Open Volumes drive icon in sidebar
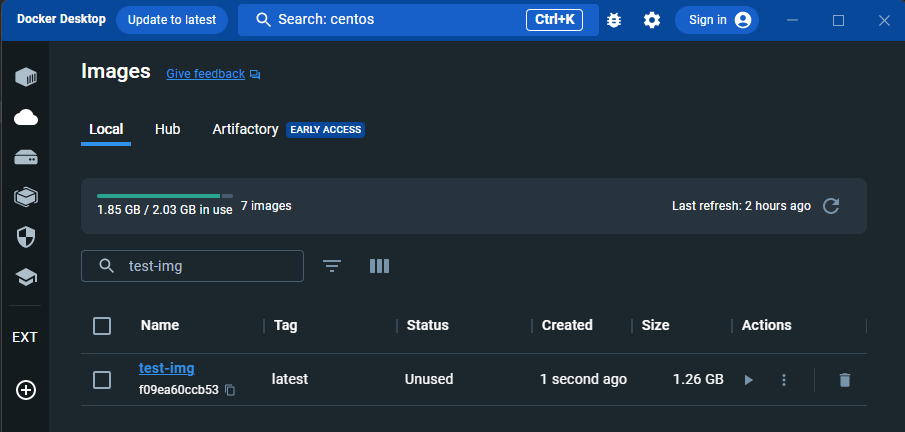Viewport: 905px width, 432px height. coord(25,158)
